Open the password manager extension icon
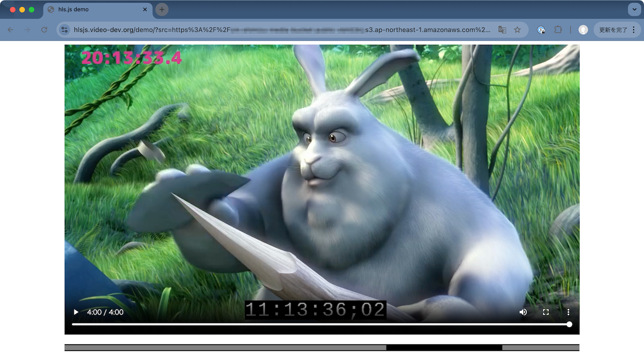 pos(541,30)
